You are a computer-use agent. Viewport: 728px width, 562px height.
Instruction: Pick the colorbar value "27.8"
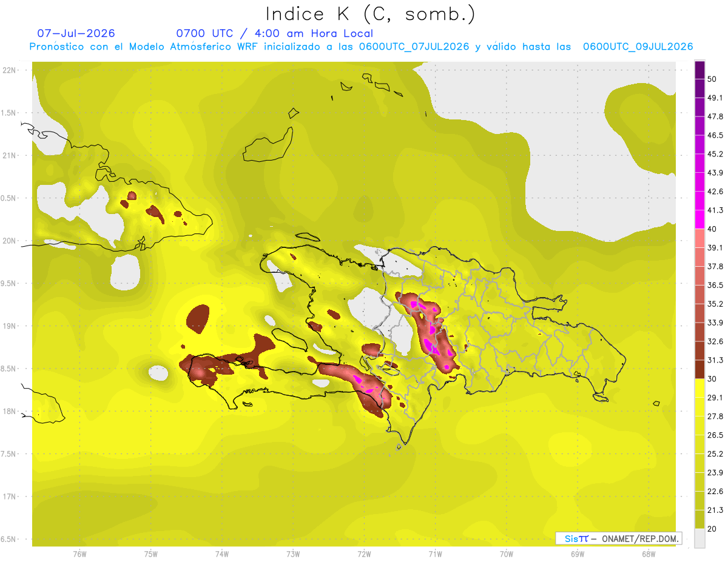[x=715, y=416]
